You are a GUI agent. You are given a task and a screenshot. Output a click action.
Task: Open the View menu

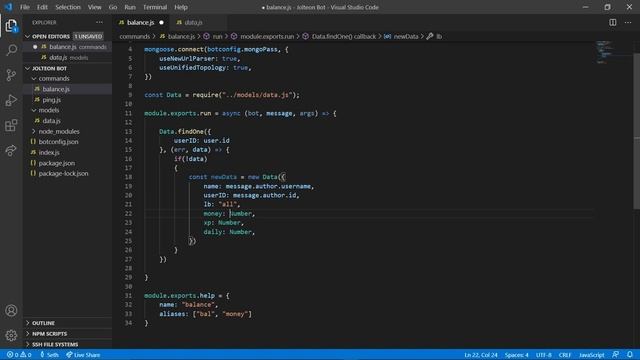tap(94, 7)
